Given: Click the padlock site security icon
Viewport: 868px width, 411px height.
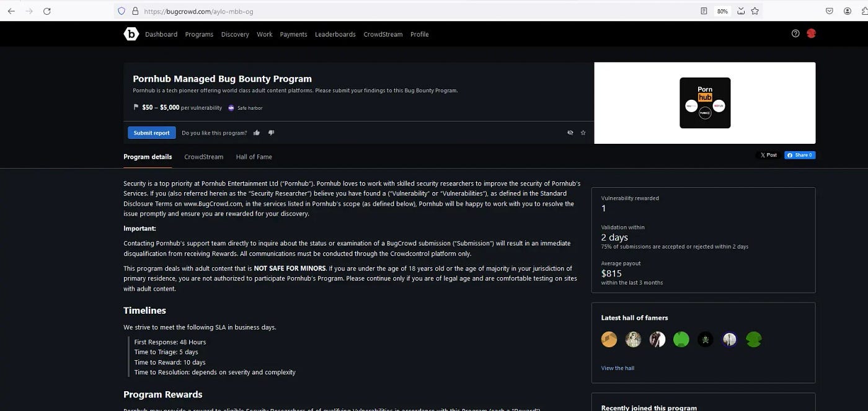Looking at the screenshot, I should point(135,11).
